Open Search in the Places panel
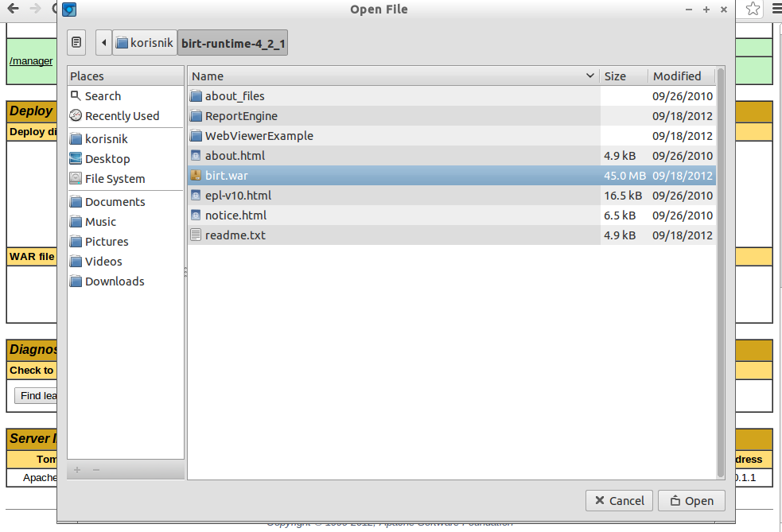 [x=126, y=95]
